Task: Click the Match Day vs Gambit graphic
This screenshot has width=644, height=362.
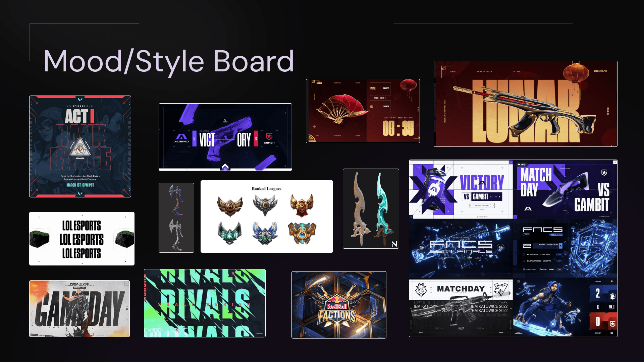Action: pos(565,190)
